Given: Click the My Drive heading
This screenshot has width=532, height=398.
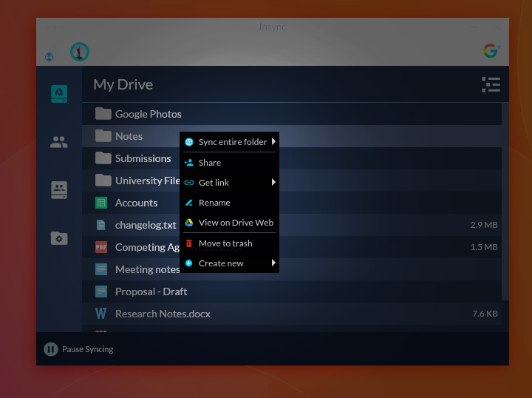Looking at the screenshot, I should point(123,84).
